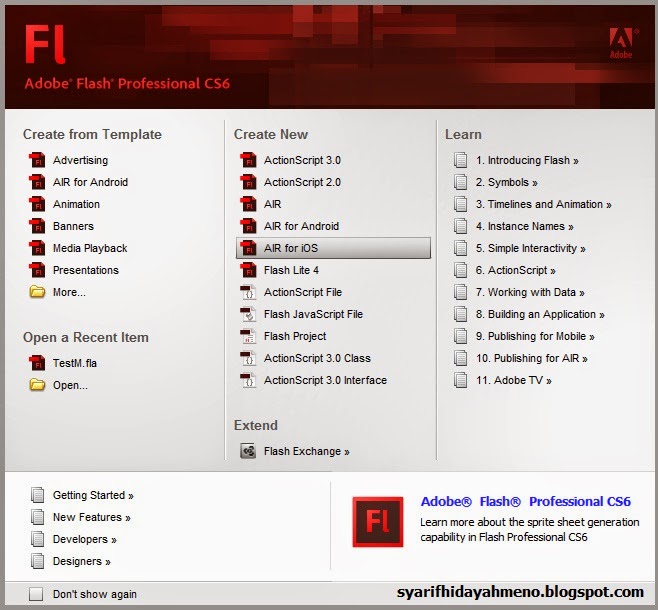Create new AIR for Android document
The width and height of the screenshot is (658, 610).
click(x=301, y=226)
